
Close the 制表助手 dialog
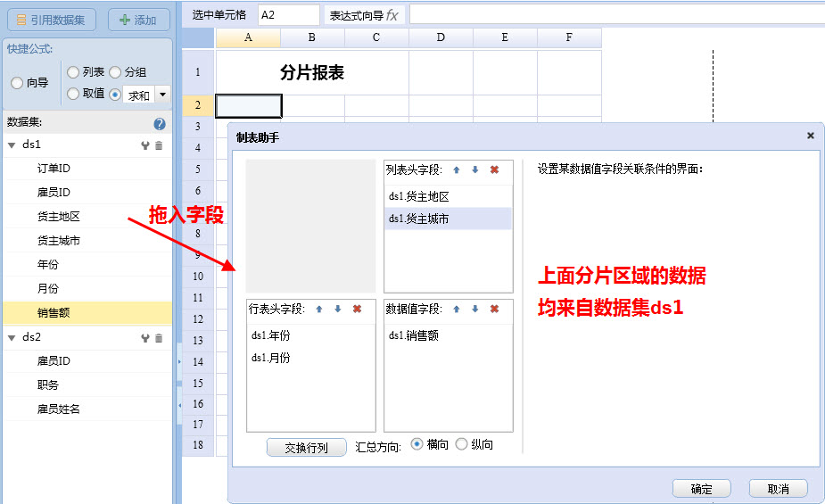point(810,136)
